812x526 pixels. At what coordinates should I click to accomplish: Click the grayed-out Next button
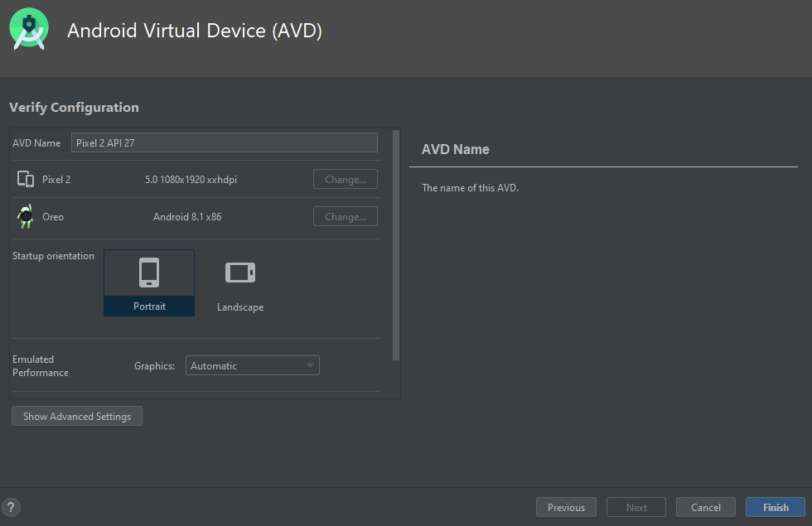636,507
